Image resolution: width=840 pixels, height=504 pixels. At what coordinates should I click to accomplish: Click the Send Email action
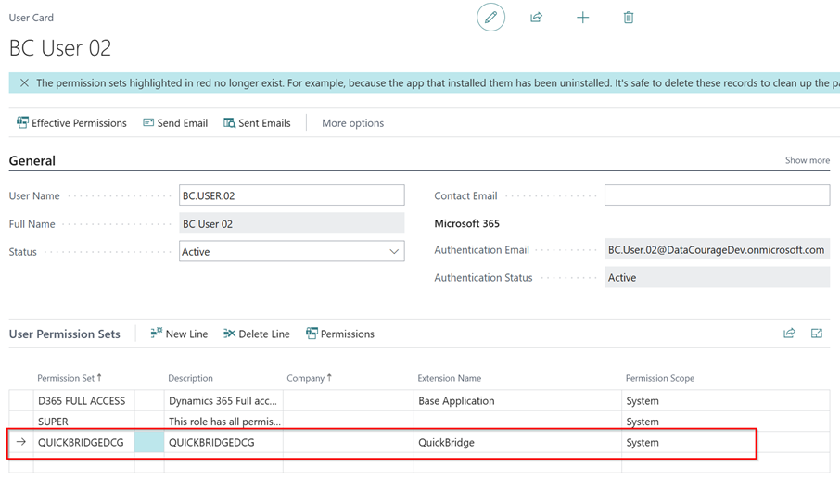pyautogui.click(x=175, y=123)
